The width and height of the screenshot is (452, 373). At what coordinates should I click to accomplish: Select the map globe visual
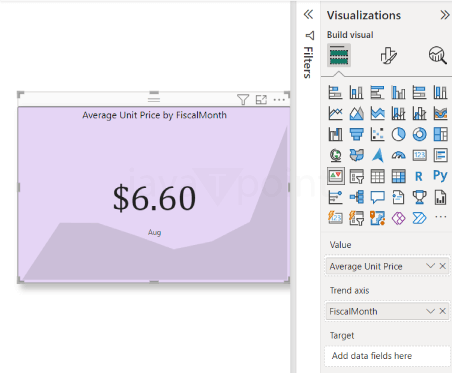pos(335,155)
